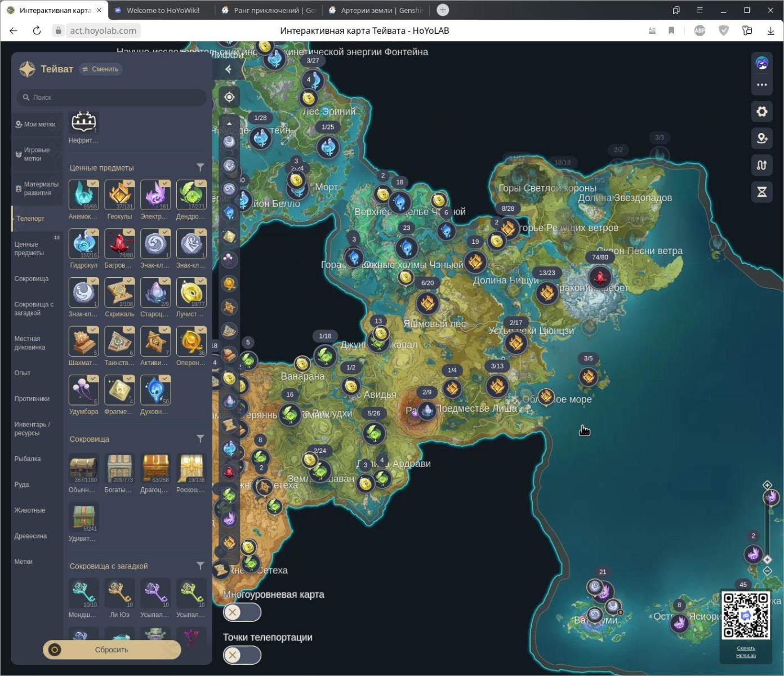Jump to Рыбалка category in sidebar
This screenshot has width=784, height=676.
pyautogui.click(x=28, y=459)
